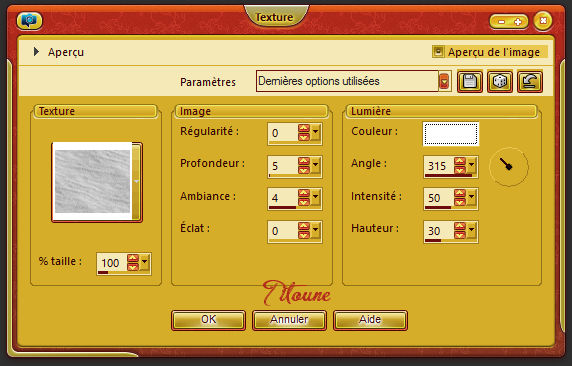
Task: Toggle the Aperçu de l'image checkbox
Action: 438,52
